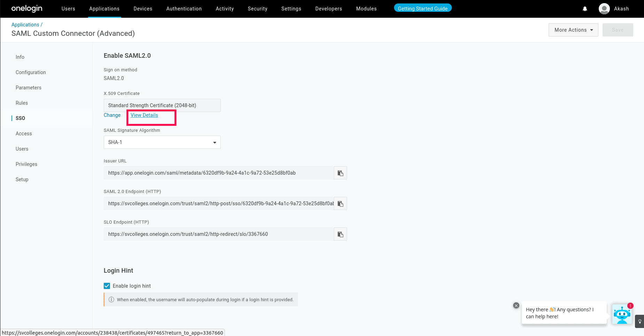Click the onelogin logo
644x336 pixels.
point(27,9)
